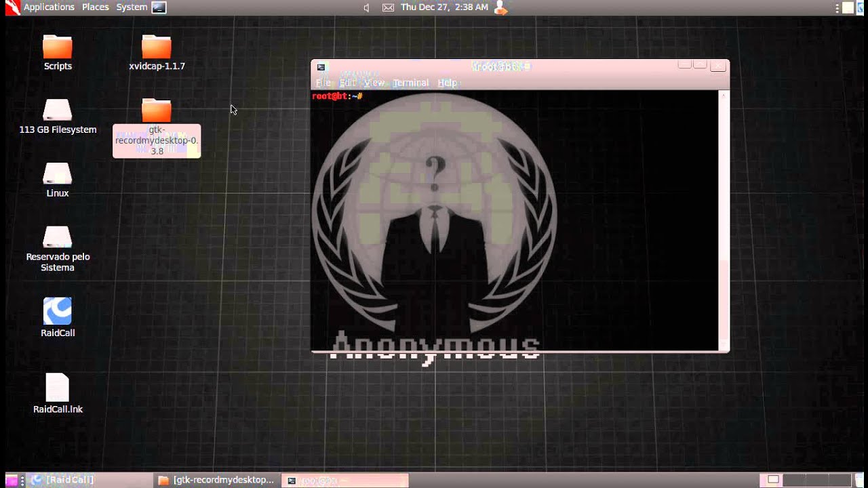Open the Linux drive icon
868x488 pixels.
(58, 174)
